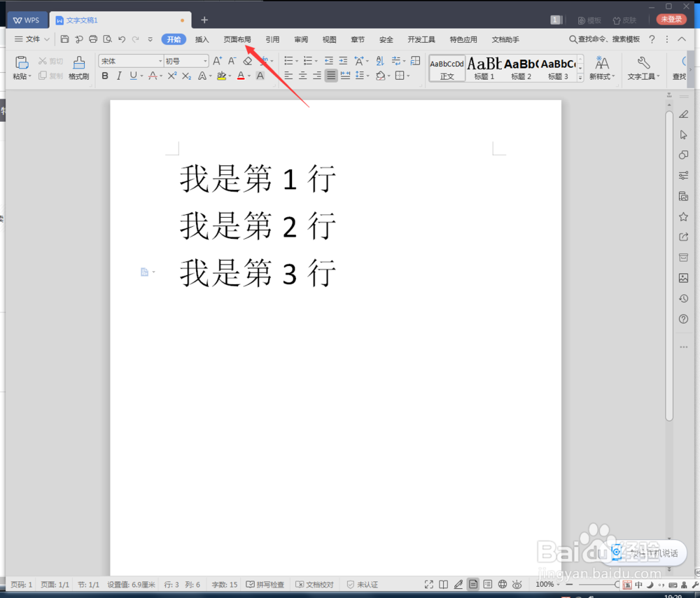The height and width of the screenshot is (598, 700).
Task: Apply subscript X₂ formatting
Action: tap(187, 76)
